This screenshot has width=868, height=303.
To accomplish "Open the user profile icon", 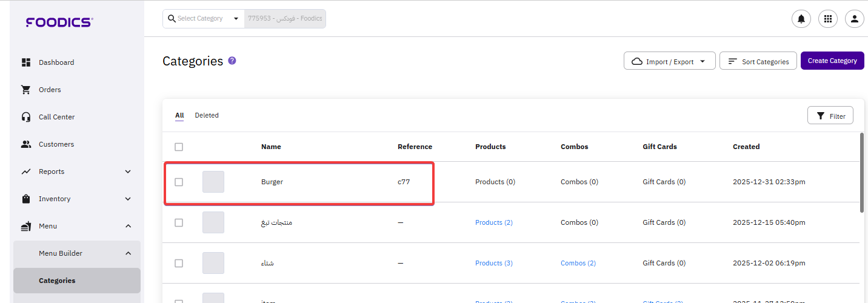I will pyautogui.click(x=854, y=19).
